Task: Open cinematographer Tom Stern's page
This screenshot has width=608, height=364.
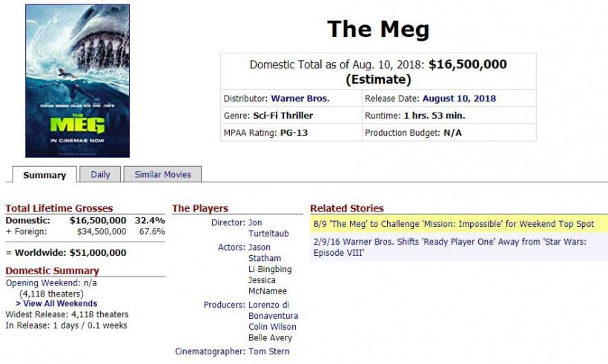Action: pos(268,351)
